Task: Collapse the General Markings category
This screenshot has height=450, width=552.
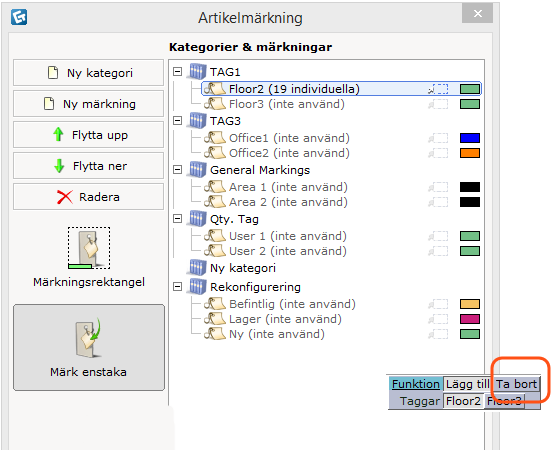Action: [178, 170]
